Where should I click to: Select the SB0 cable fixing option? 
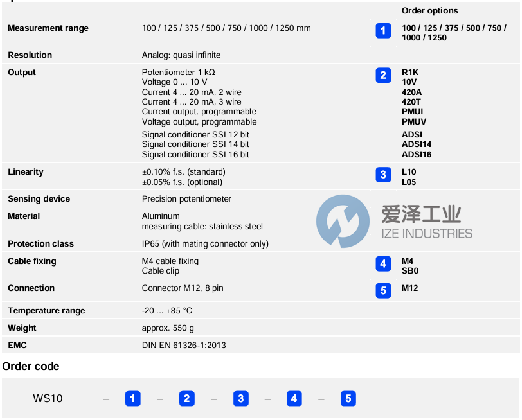411,271
